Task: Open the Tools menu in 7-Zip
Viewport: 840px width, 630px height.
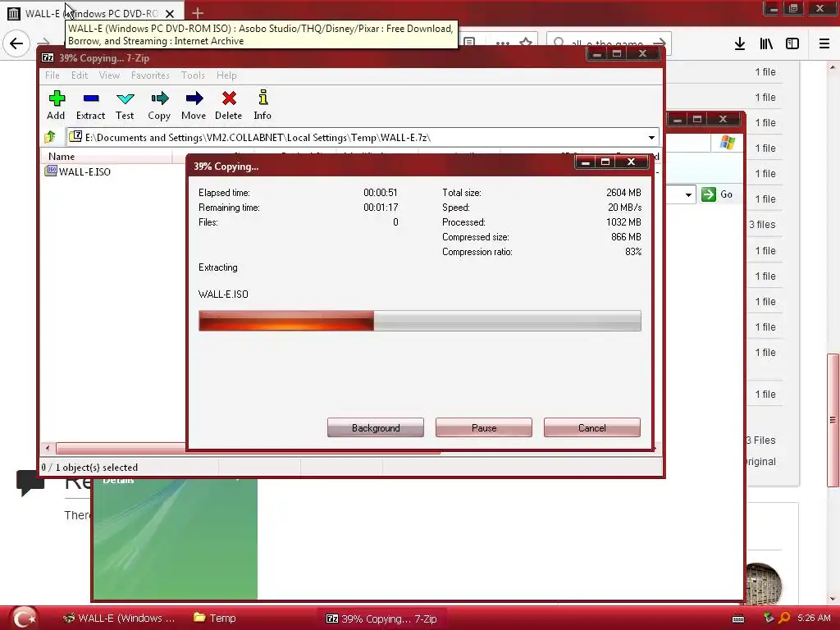Action: (x=193, y=75)
